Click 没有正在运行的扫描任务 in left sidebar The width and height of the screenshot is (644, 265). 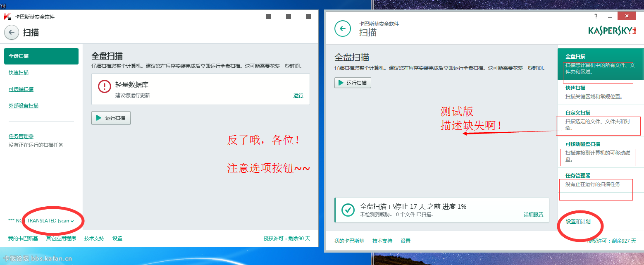36,145
